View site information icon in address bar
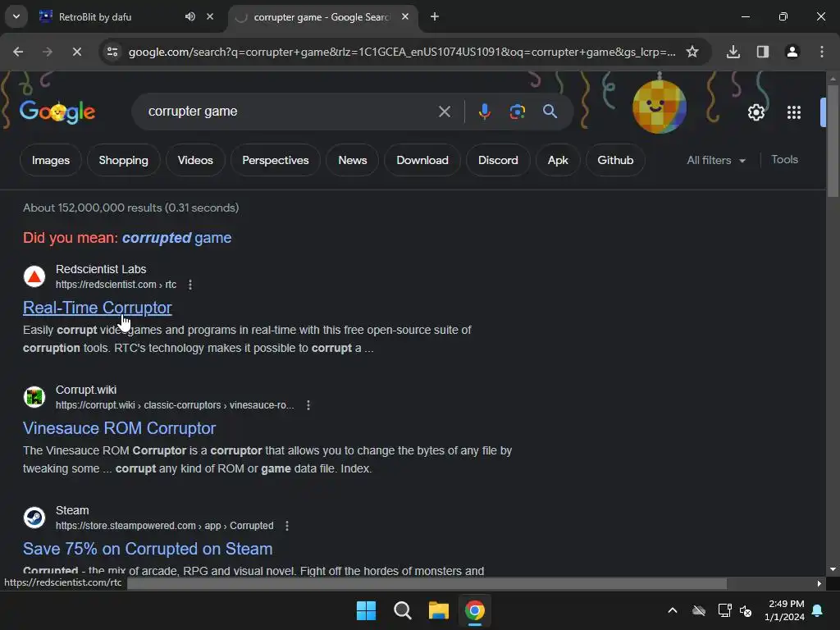 tap(112, 52)
